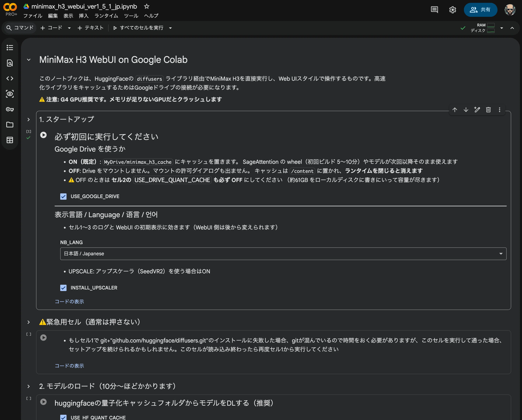This screenshot has width=522, height=420.
Task: Open settings gear icon
Action: (453, 10)
